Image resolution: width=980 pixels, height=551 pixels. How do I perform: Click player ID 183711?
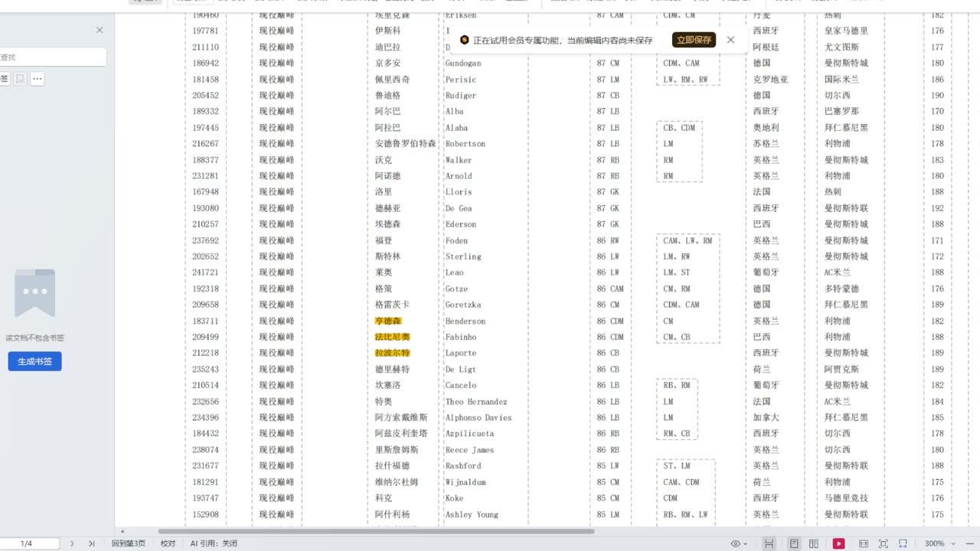(x=205, y=321)
